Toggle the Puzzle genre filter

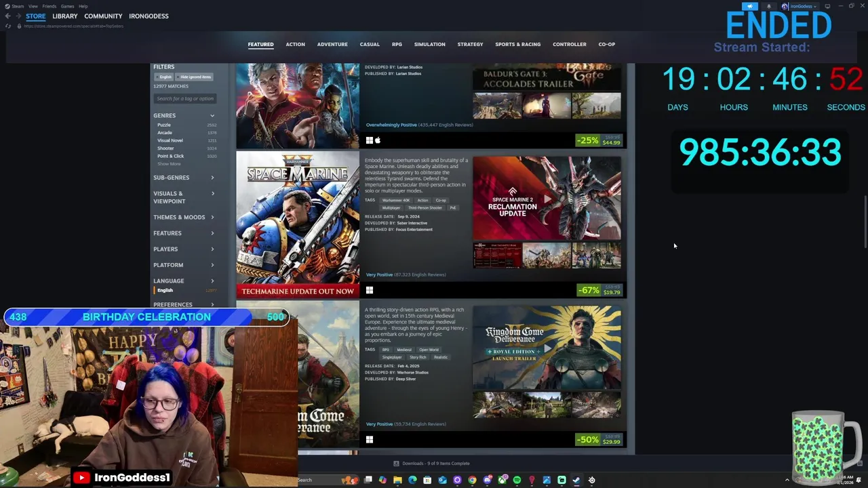click(x=186, y=125)
